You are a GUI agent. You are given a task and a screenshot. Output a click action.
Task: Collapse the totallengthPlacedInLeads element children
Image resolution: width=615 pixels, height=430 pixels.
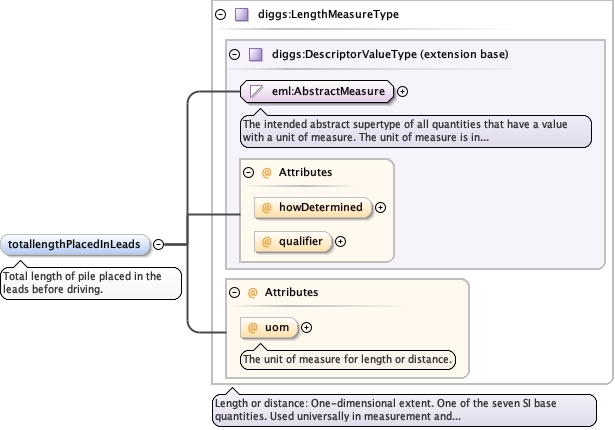158,244
